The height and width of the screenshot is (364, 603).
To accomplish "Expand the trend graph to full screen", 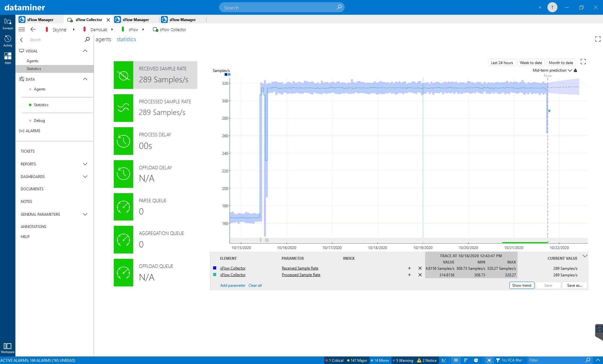I will pos(583,62).
